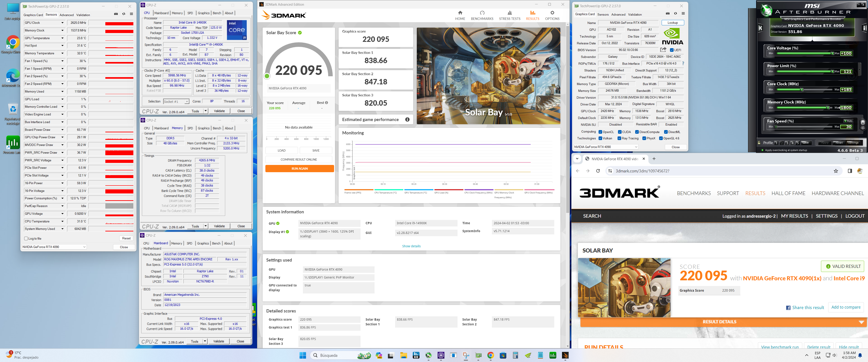This screenshot has width=868, height=362.
Task: Toggle the OpenCL checkbox in GPU-Z
Action: point(600,132)
